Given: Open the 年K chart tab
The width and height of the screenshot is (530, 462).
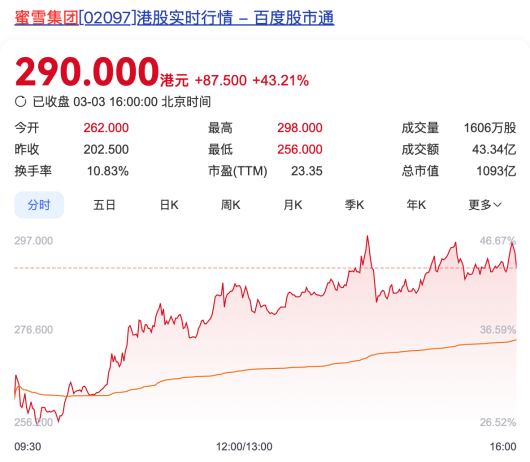Looking at the screenshot, I should [416, 205].
